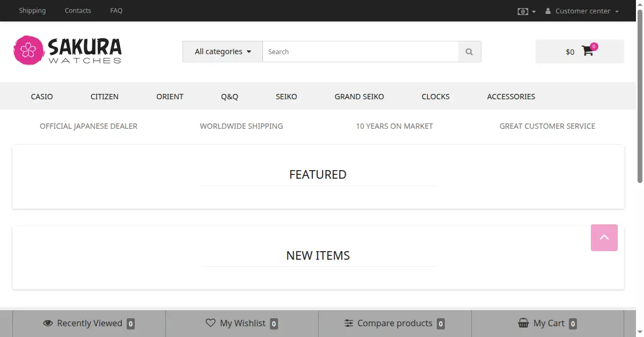
Task: Open the Recently Viewed panel
Action: pos(89,323)
